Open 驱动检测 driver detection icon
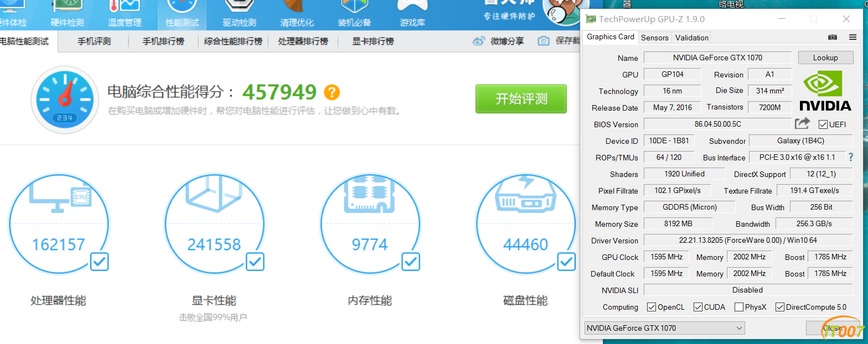 (x=240, y=14)
